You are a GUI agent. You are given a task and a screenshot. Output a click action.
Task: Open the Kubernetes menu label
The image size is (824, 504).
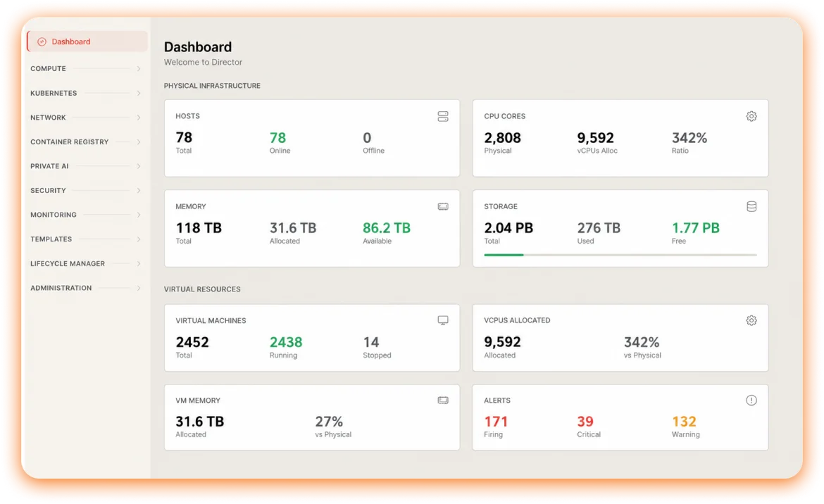click(x=54, y=93)
